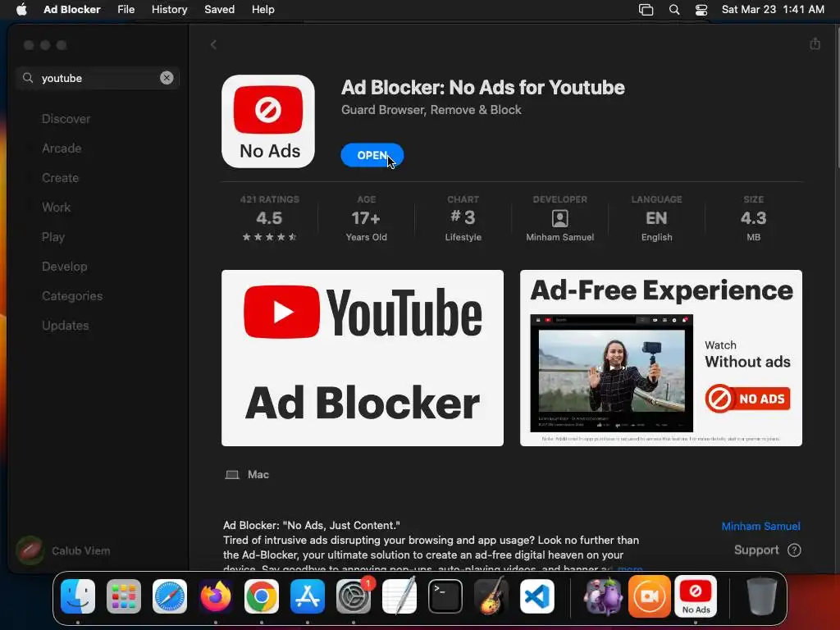840x630 pixels.
Task: Click the search magnifier in sidebar field
Action: (x=28, y=78)
